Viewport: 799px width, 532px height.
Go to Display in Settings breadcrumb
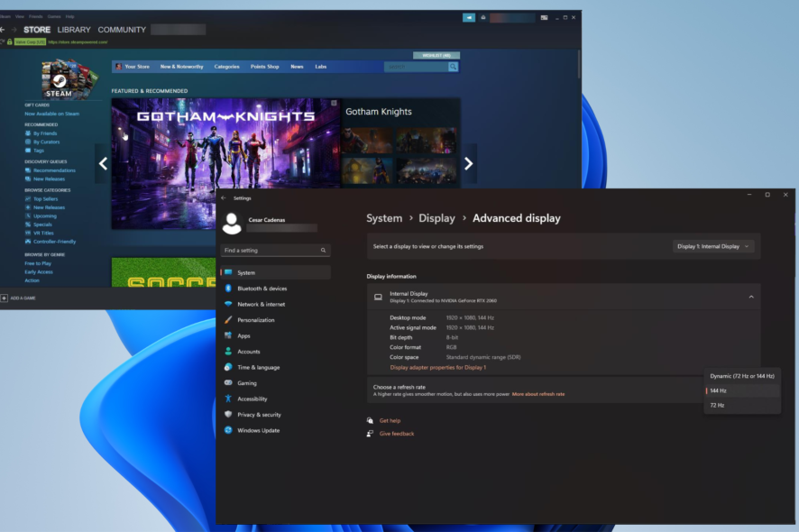436,218
